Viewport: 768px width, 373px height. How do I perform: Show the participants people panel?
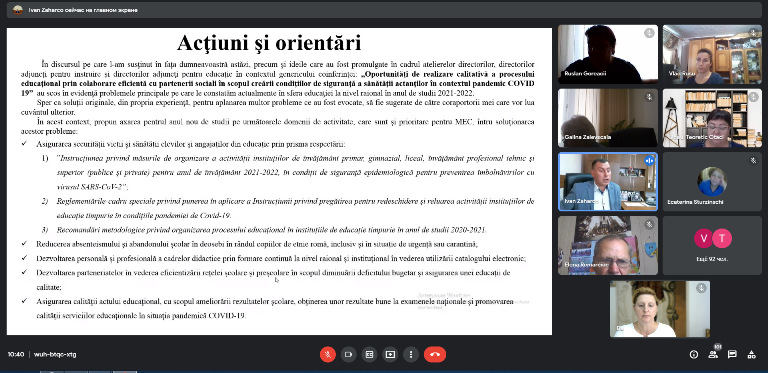pyautogui.click(x=713, y=355)
